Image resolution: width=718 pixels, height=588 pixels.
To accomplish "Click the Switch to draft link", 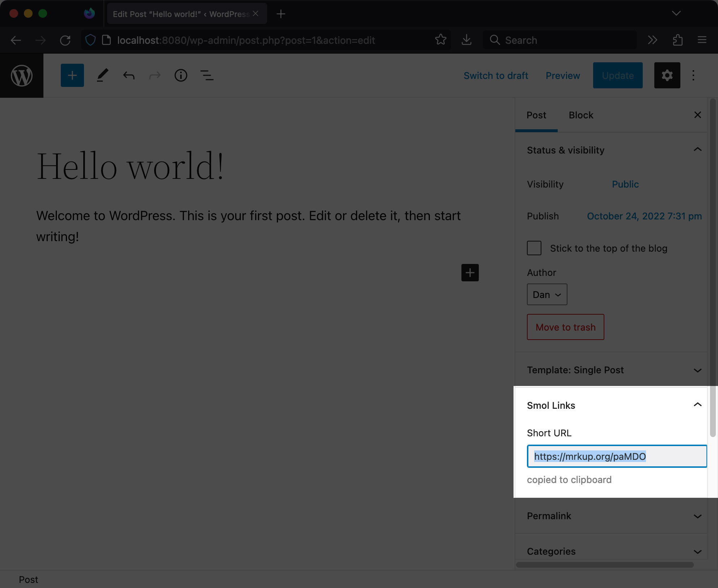I will pos(495,75).
